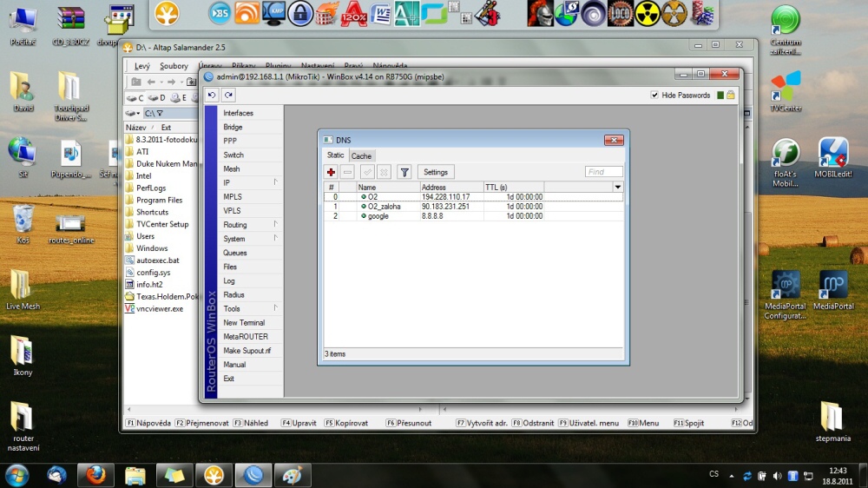Toggle the Hide Passwords checkbox
Viewport: 868px width, 488px height.
tap(654, 96)
